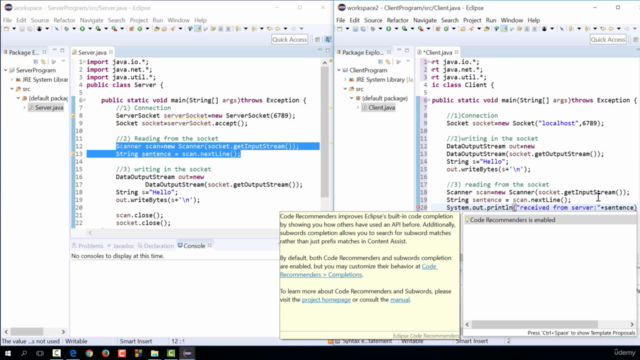Image resolution: width=640 pixels, height=360 pixels.
Task: Open Run dropdown arrow in Server window
Action: (90, 29)
